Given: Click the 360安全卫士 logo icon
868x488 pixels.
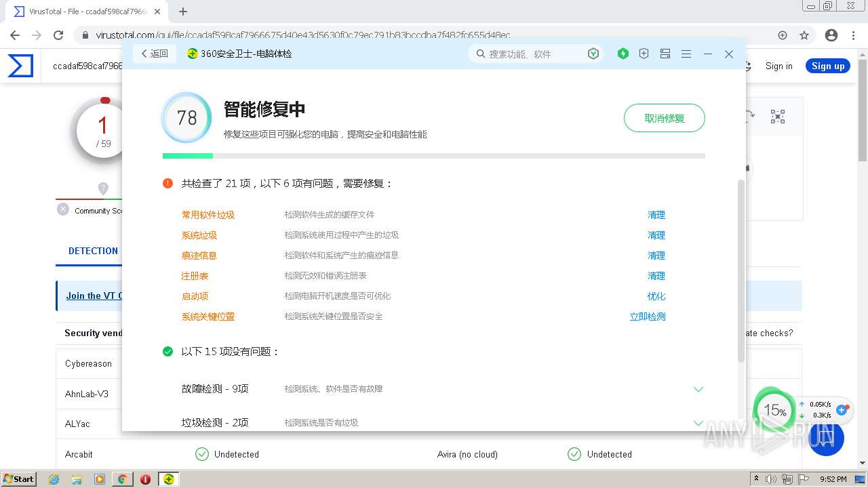Looking at the screenshot, I should pyautogui.click(x=193, y=54).
